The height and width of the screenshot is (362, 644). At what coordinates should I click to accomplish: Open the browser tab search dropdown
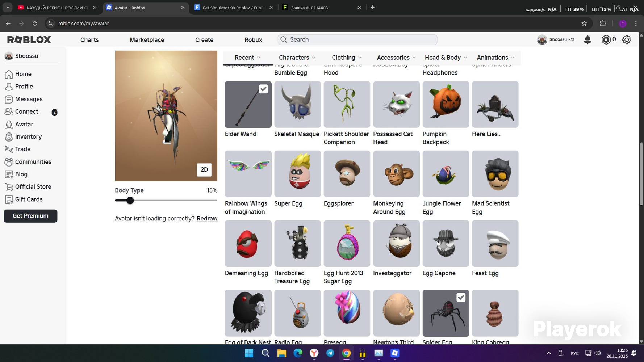pos(8,7)
